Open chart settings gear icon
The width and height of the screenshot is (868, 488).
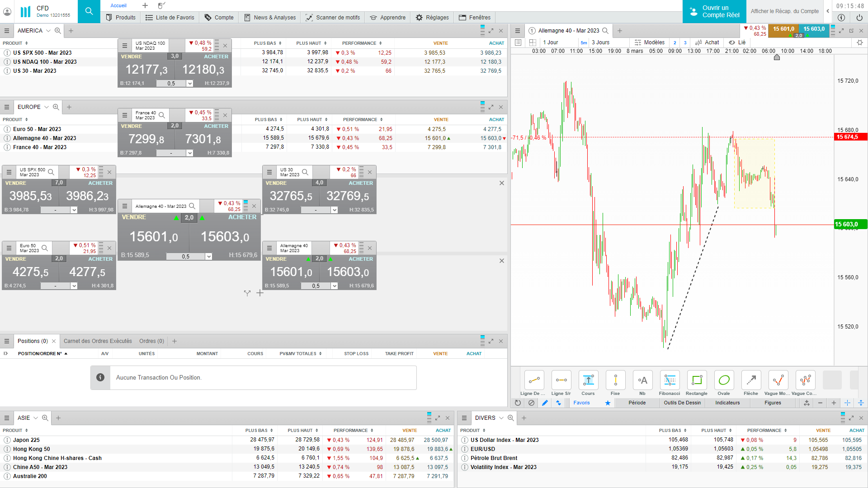pos(859,42)
